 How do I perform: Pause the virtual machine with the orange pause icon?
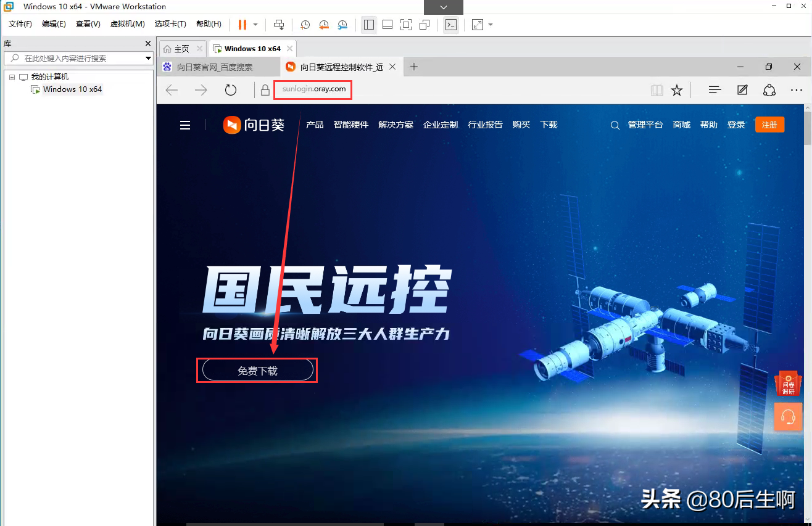242,25
